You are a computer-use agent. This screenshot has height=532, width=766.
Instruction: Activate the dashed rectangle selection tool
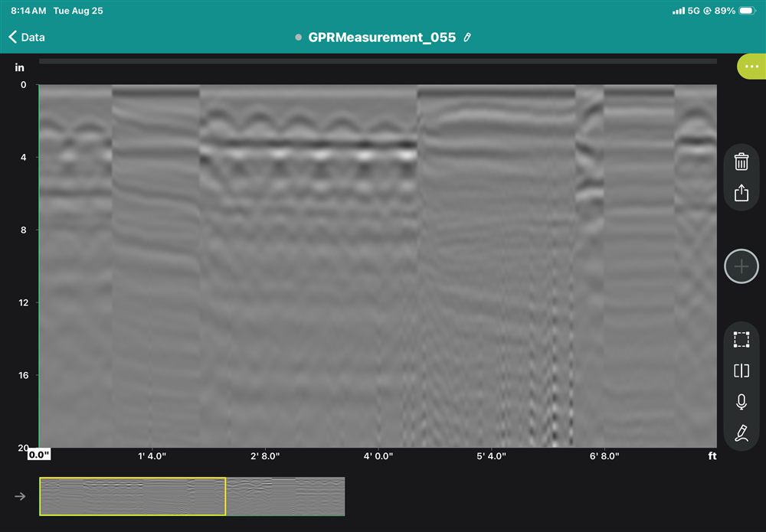[x=741, y=339]
